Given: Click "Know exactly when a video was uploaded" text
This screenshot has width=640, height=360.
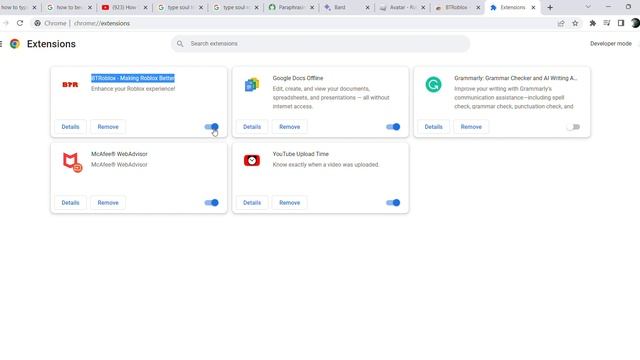Looking at the screenshot, I should [326, 164].
